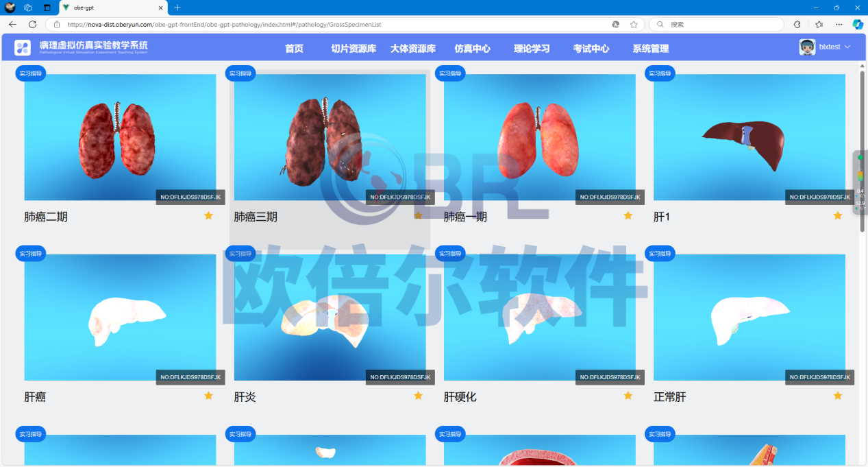
Task: Open the 系统管理 menu
Action: (651, 49)
